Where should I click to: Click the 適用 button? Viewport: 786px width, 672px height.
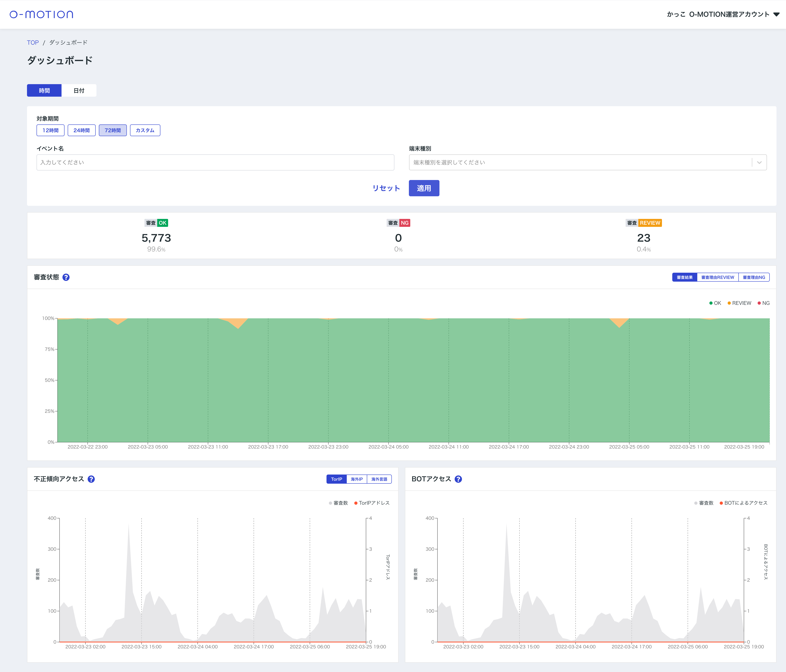424,188
